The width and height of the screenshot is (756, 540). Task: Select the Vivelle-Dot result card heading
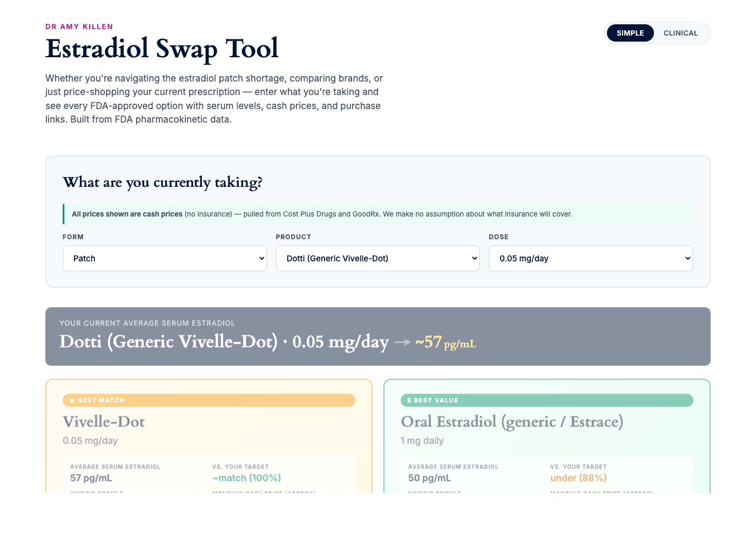pyautogui.click(x=104, y=422)
